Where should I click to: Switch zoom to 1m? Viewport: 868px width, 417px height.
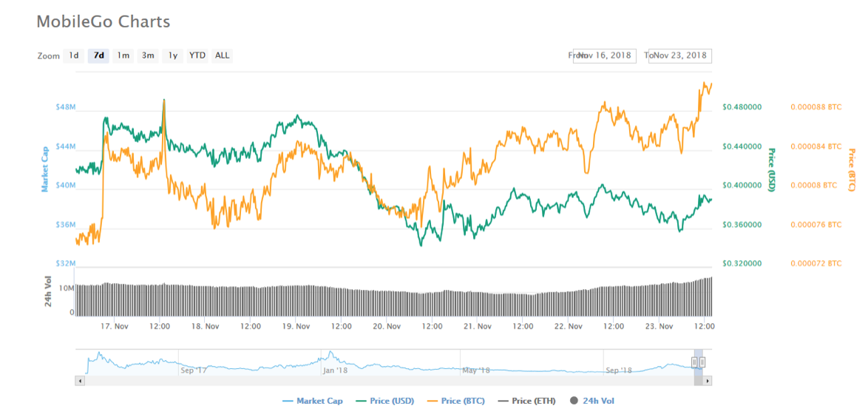coord(123,56)
